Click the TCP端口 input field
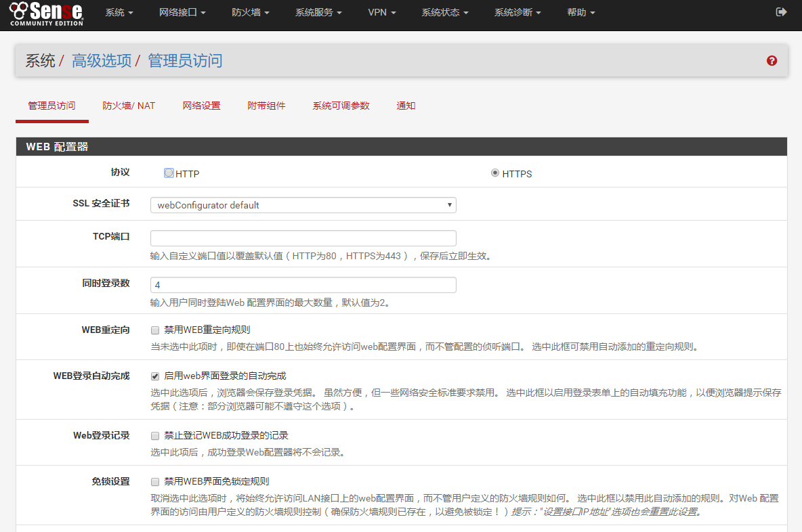Image resolution: width=802 pixels, height=532 pixels. pos(303,238)
